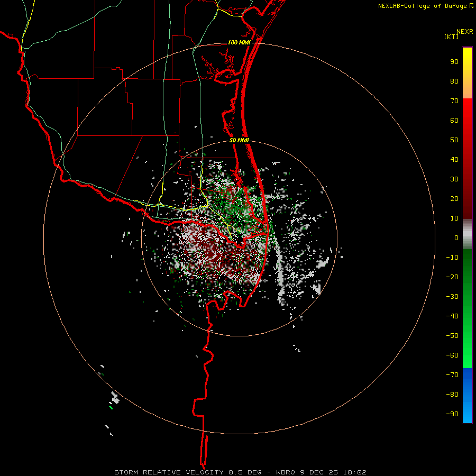
Task: Click the 50 value on the velocity scale
Action: coord(454,140)
